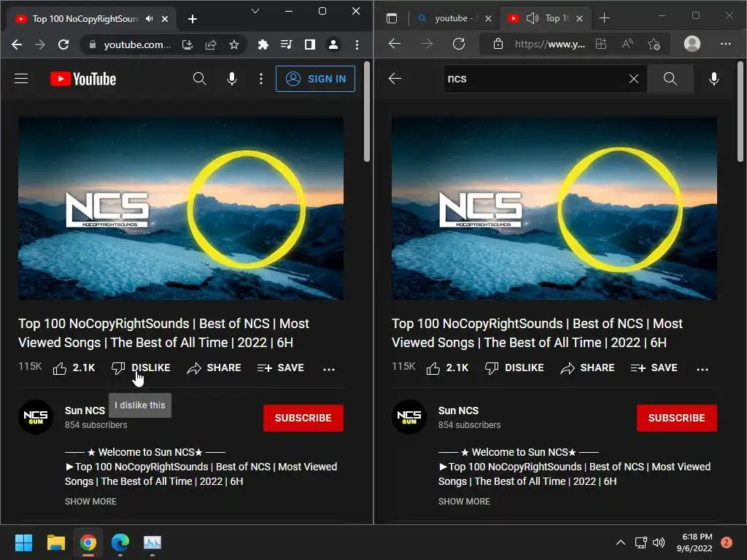This screenshot has width=747, height=560.
Task: Open the YouTube hamburger menu in Chrome
Action: (21, 79)
